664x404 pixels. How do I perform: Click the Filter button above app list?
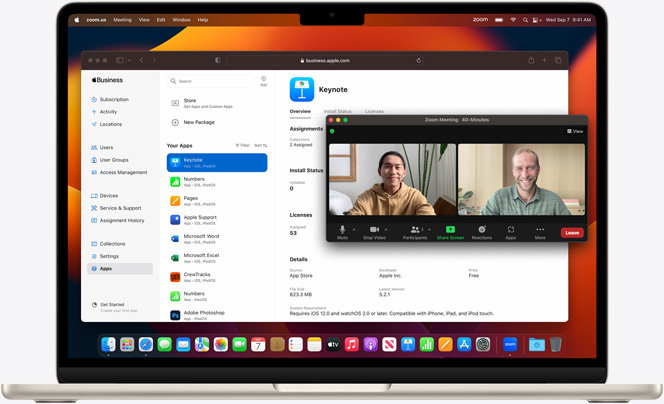point(242,146)
